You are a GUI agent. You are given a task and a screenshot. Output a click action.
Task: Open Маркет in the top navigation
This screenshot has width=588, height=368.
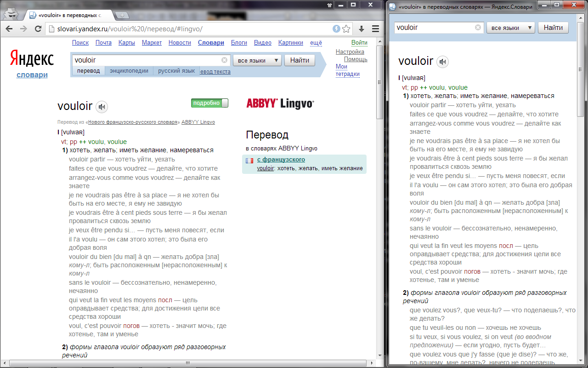click(152, 43)
